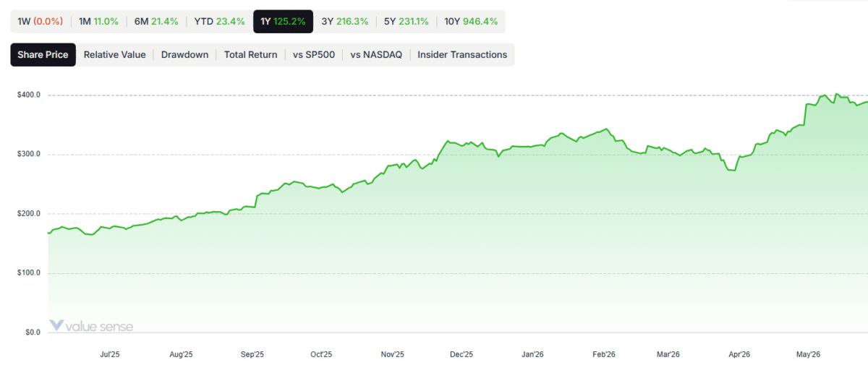The width and height of the screenshot is (868, 373).
Task: Click the Share Price tab
Action: click(43, 54)
